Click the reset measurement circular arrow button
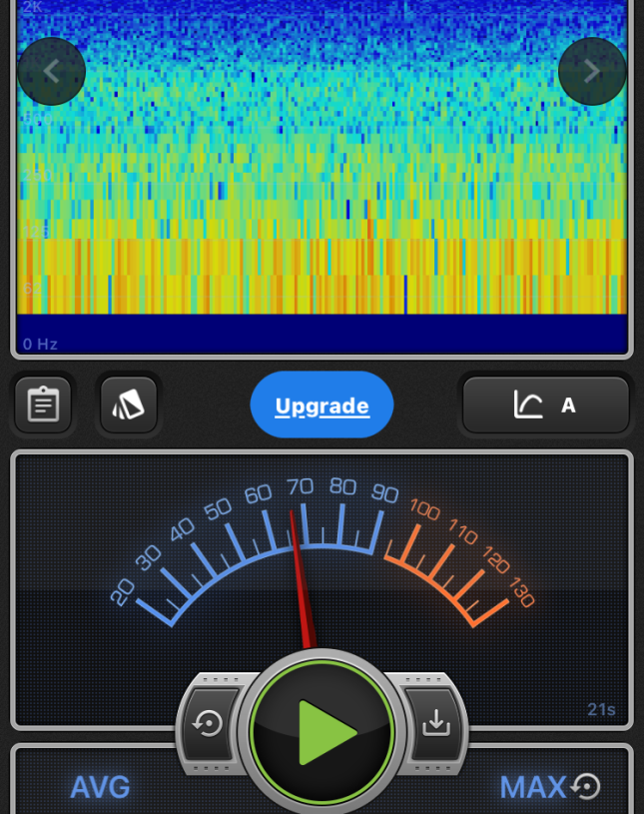The height and width of the screenshot is (814, 644). (x=209, y=724)
